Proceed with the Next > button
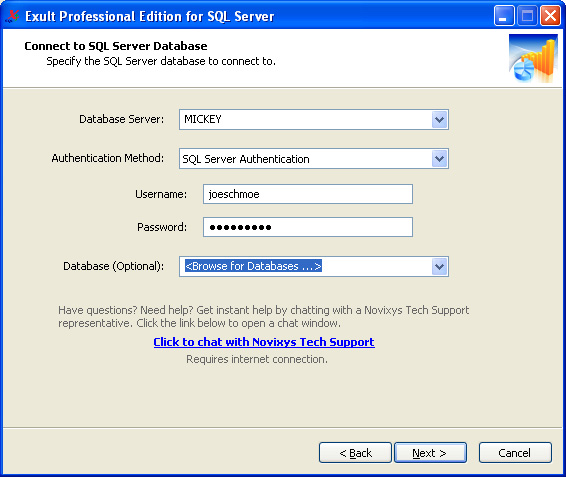Image resolution: width=566 pixels, height=477 pixels. click(x=430, y=453)
